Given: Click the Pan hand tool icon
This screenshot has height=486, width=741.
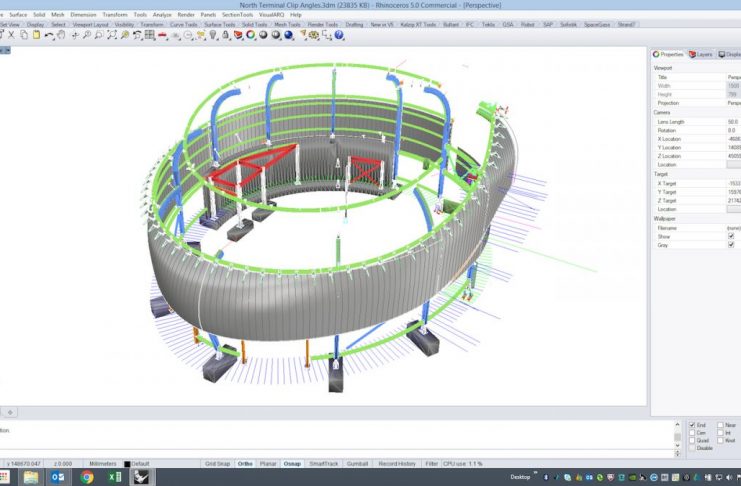Looking at the screenshot, I should [60, 35].
